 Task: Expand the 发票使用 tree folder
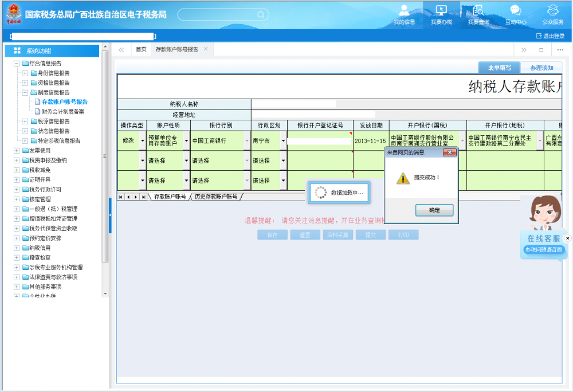point(17,151)
